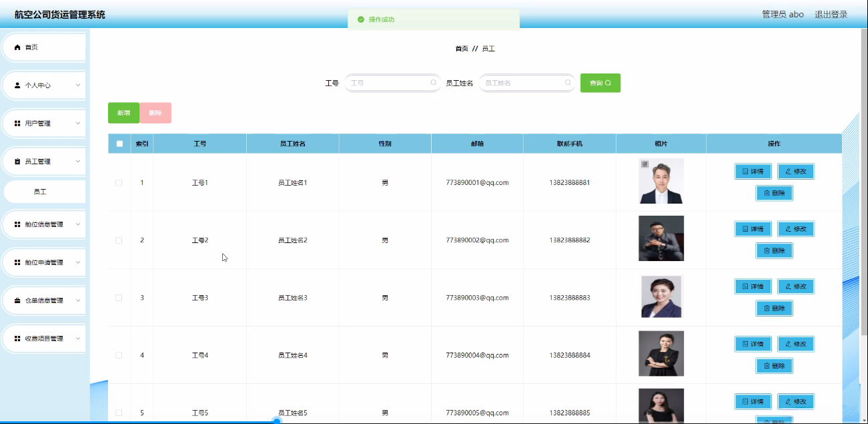Click 修改 edit for 员工姓名1

pos(795,172)
